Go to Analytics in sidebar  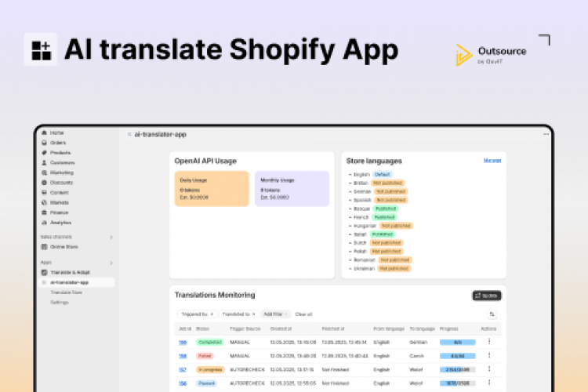pyautogui.click(x=60, y=223)
